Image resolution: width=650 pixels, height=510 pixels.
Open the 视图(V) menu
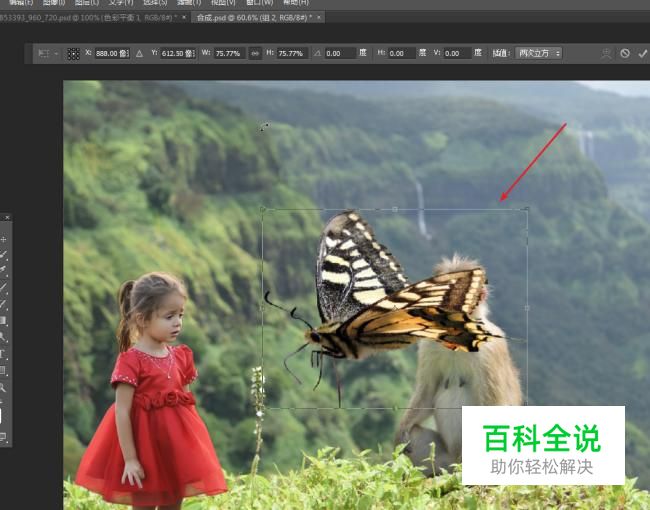[223, 2]
